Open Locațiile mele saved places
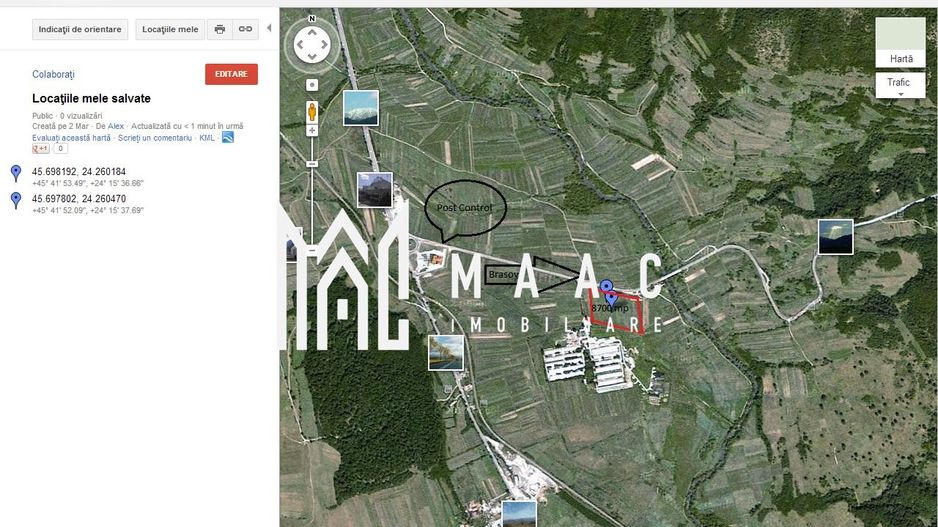 [x=170, y=29]
